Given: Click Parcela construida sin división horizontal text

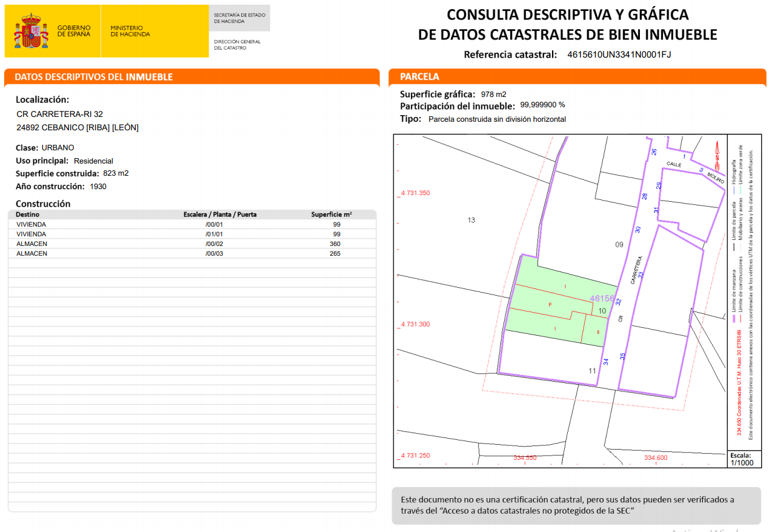Looking at the screenshot, I should (497, 119).
